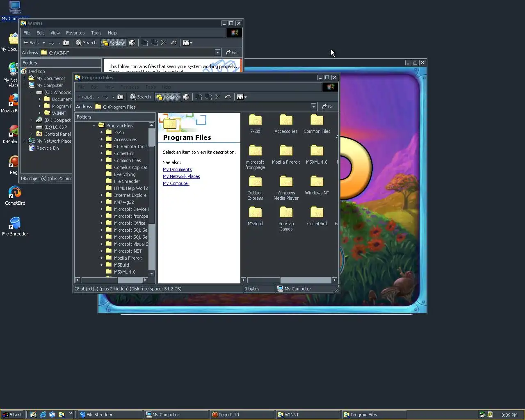Open the MSXML 4.0 folder icon in file pane
This screenshot has width=525, height=420.
(317, 151)
